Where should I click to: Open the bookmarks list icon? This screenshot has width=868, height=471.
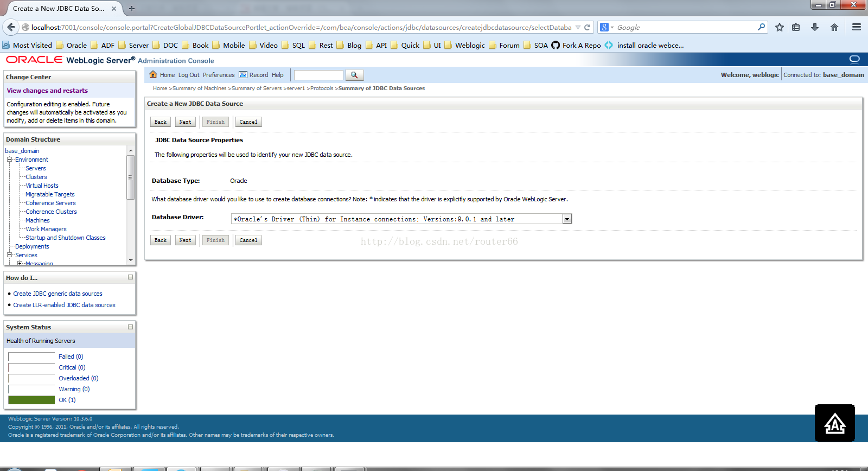point(796,27)
